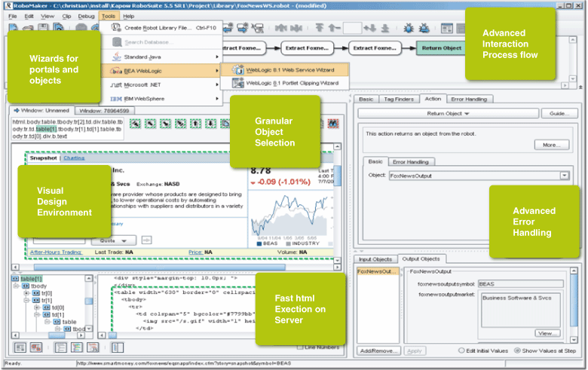The image size is (588, 370).
Task: Follow the After-Hours Trading link
Action: pos(56,252)
